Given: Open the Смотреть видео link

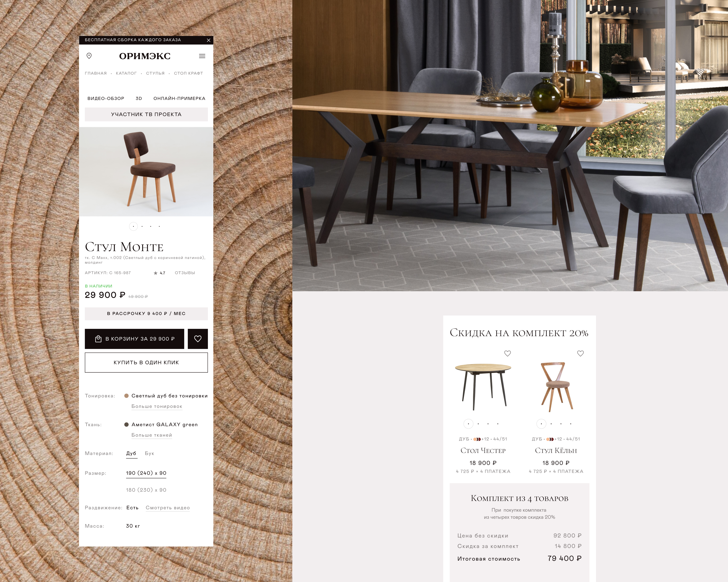Looking at the screenshot, I should tap(168, 508).
